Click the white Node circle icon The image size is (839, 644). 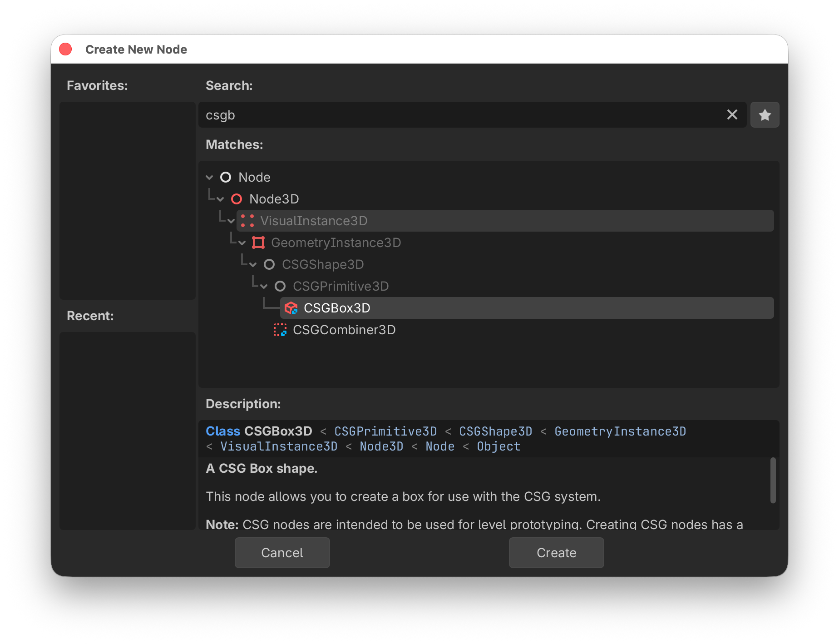click(226, 178)
